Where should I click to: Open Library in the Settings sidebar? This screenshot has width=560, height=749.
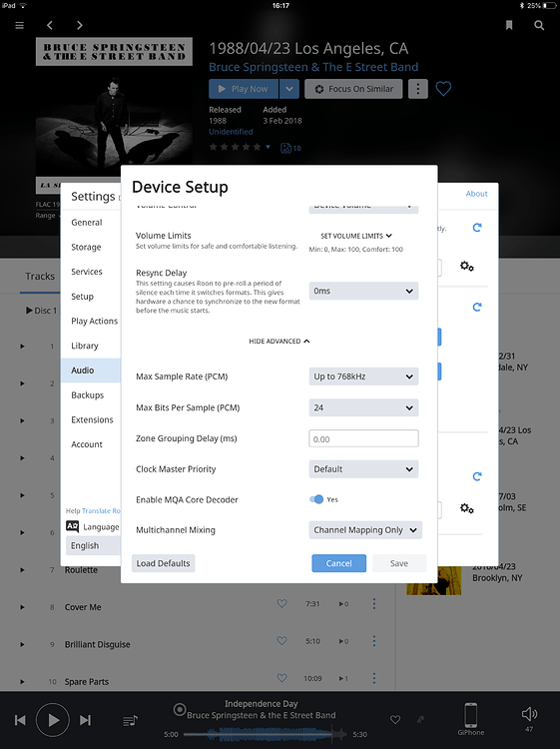pyautogui.click(x=85, y=346)
